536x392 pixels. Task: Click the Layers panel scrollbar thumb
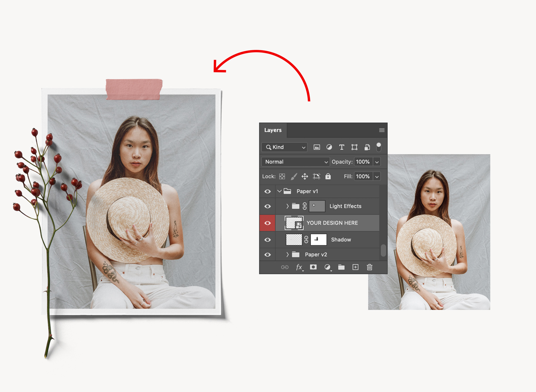coord(383,250)
